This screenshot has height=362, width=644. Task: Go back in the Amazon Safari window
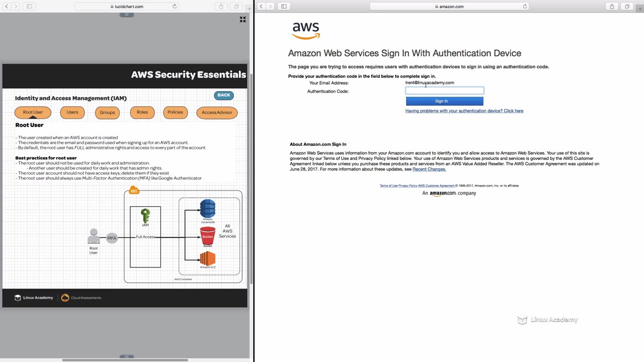click(x=262, y=7)
